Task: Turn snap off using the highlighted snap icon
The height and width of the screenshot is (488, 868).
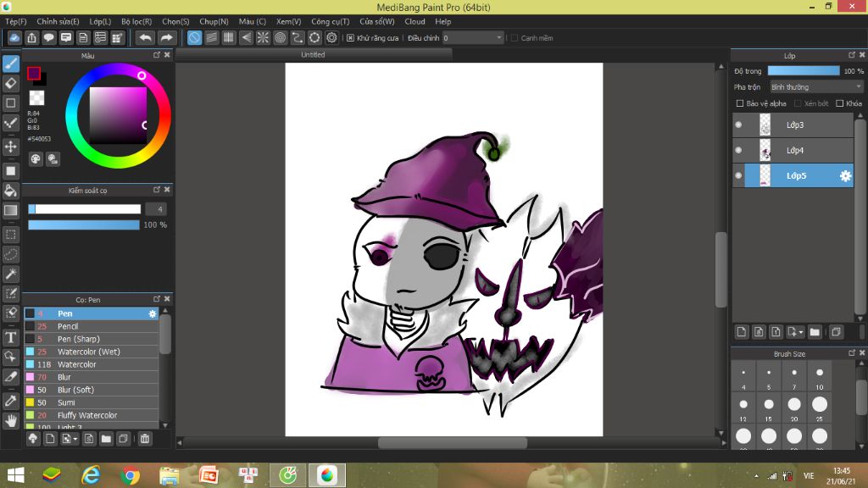Action: [x=194, y=37]
